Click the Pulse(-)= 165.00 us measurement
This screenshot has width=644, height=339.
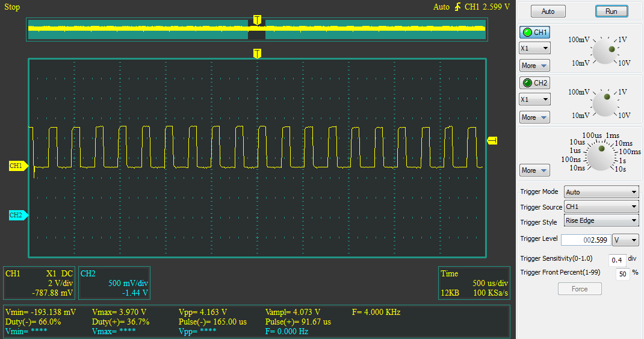point(212,322)
